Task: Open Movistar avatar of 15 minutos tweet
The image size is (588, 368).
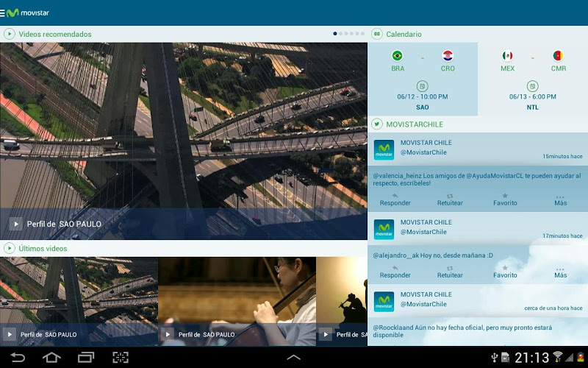Action: pos(384,150)
